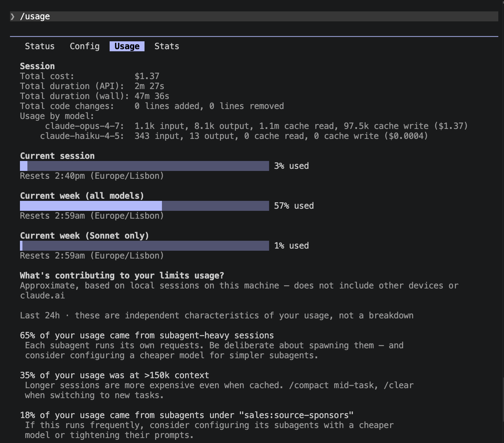Viewport: 504px width, 443px height.
Task: Click the 57% used label
Action: (x=294, y=206)
